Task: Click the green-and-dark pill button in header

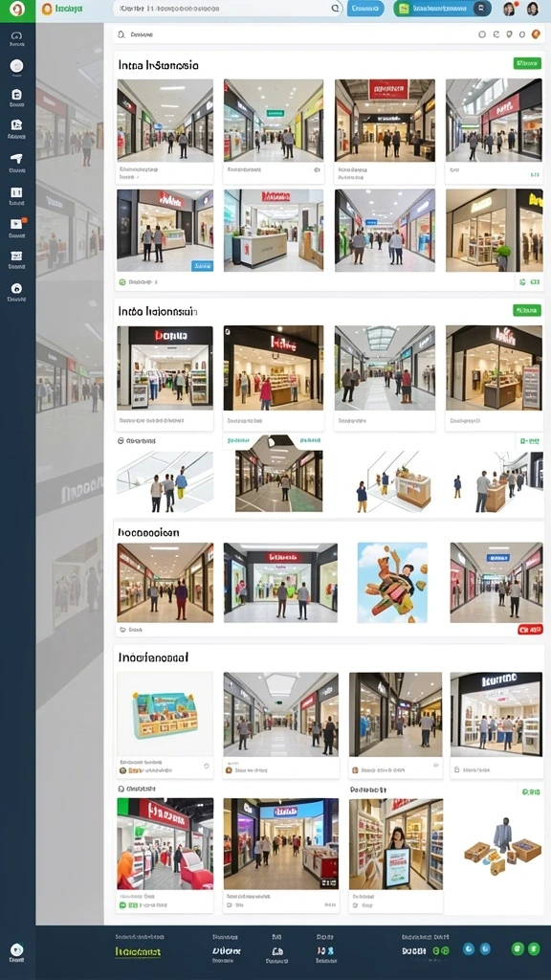Action: [x=442, y=8]
